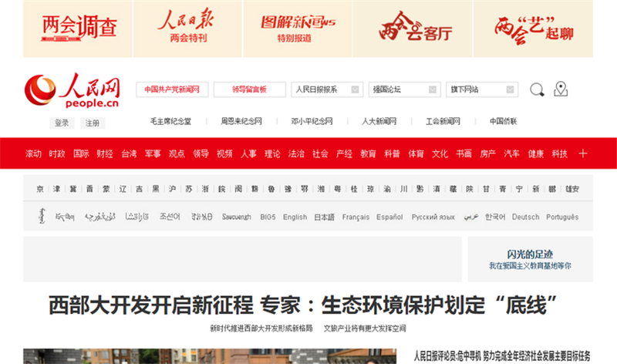The width and height of the screenshot is (617, 364).
Task: Open the 人民日报报系 dropdown
Action: pos(326,89)
